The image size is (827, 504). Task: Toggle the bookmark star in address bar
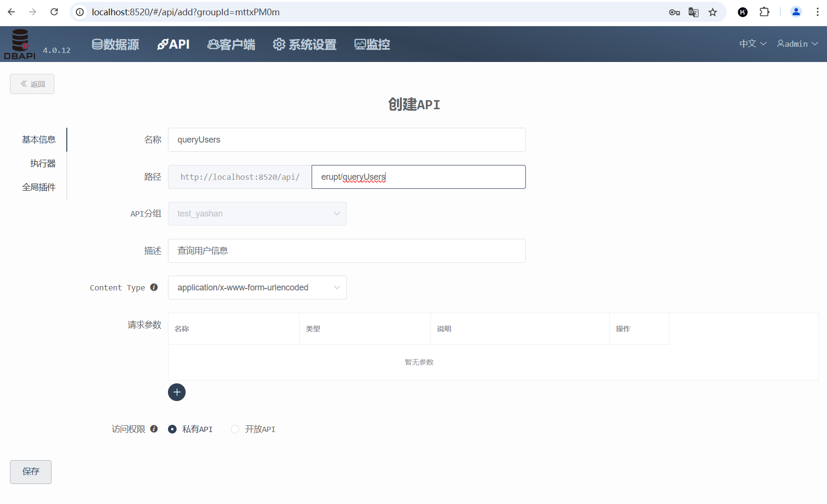(712, 12)
